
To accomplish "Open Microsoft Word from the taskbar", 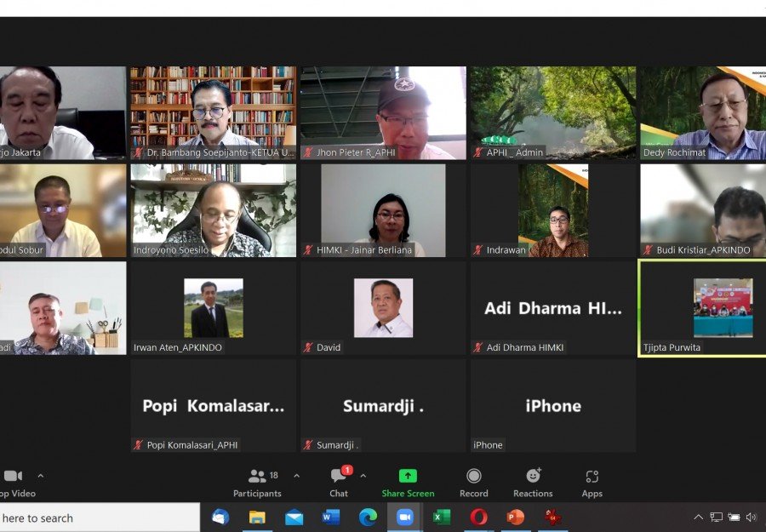I will pyautogui.click(x=331, y=517).
